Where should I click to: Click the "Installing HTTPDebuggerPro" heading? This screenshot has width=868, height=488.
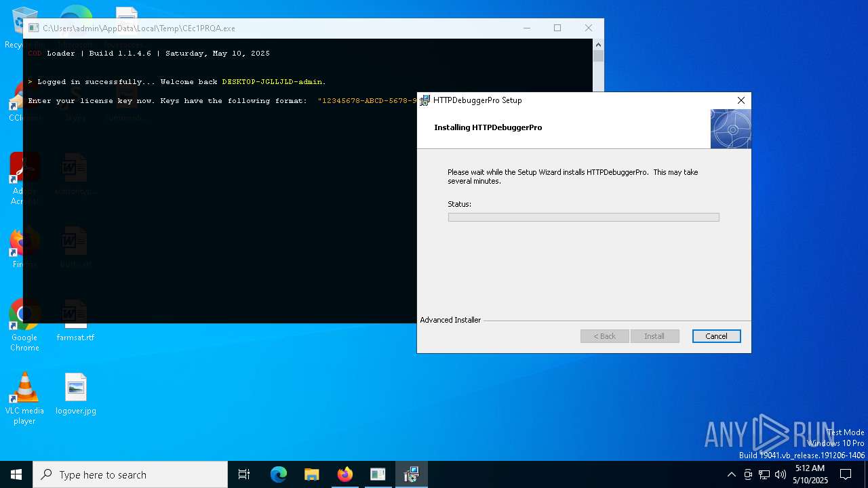[488, 127]
